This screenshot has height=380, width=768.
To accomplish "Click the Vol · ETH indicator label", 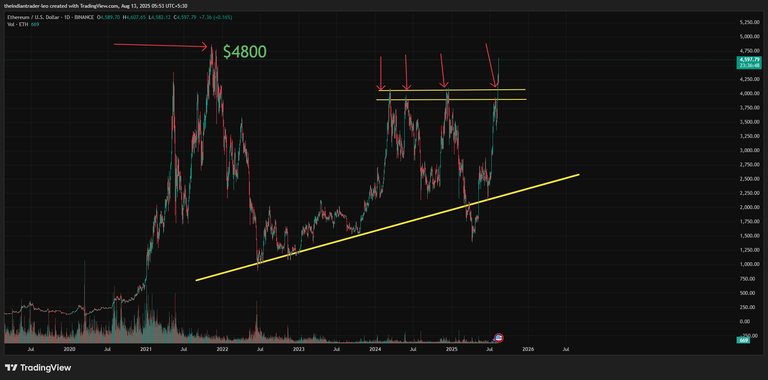I will pos(18,24).
